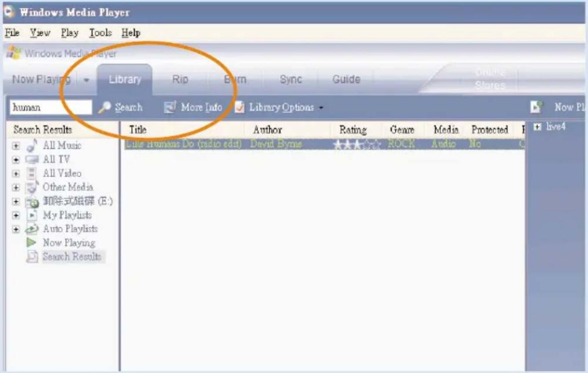Expand the live4 playlist node
Viewport: 588px width, 373px height.
[537, 127]
